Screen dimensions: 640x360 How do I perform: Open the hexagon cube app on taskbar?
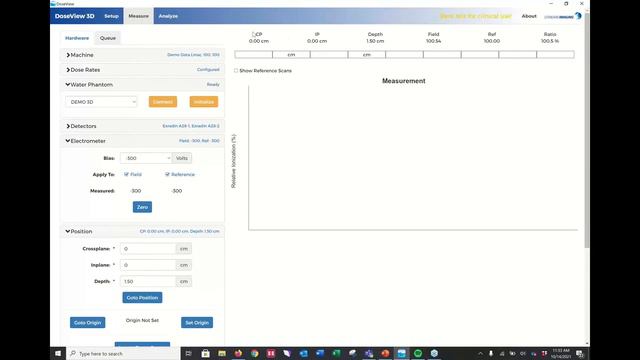434,353
